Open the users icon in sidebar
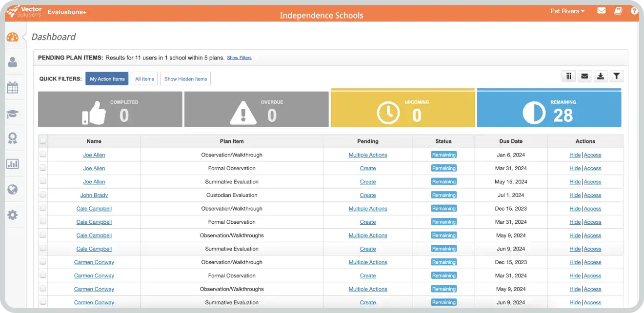This screenshot has width=644, height=313. [x=13, y=62]
